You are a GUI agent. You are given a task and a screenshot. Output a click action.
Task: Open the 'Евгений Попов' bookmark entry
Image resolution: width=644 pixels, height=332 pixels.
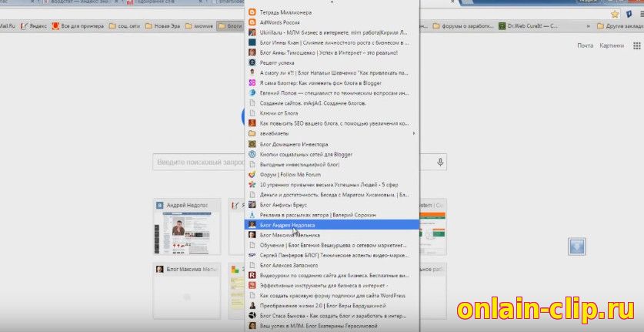(x=332, y=93)
